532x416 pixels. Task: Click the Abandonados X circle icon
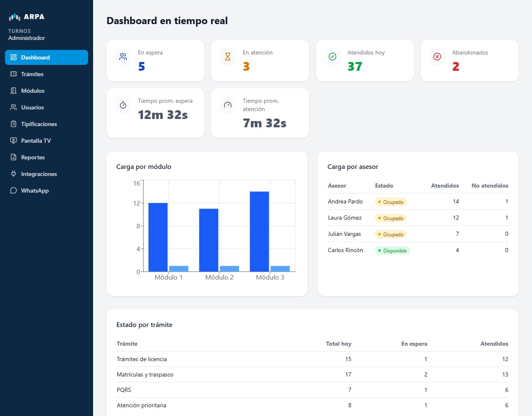pos(437,57)
